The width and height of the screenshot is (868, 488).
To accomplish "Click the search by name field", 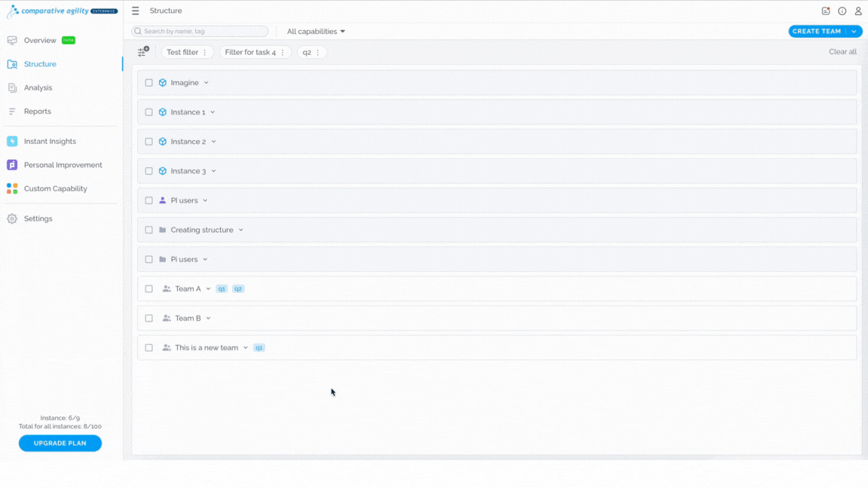I will pos(200,32).
